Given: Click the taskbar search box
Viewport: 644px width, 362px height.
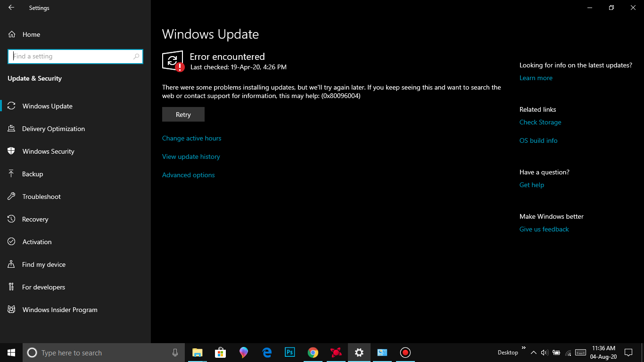Looking at the screenshot, I should click(x=104, y=353).
